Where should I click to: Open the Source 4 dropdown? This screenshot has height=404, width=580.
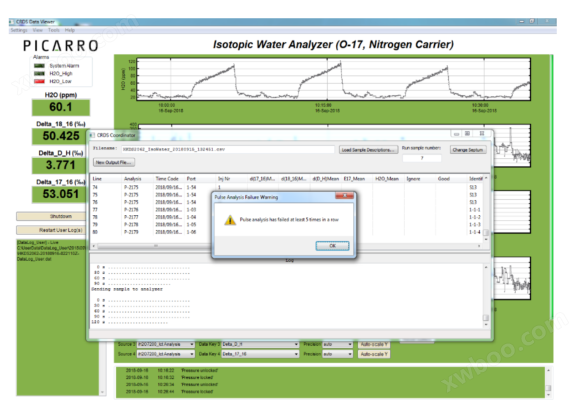166,354
